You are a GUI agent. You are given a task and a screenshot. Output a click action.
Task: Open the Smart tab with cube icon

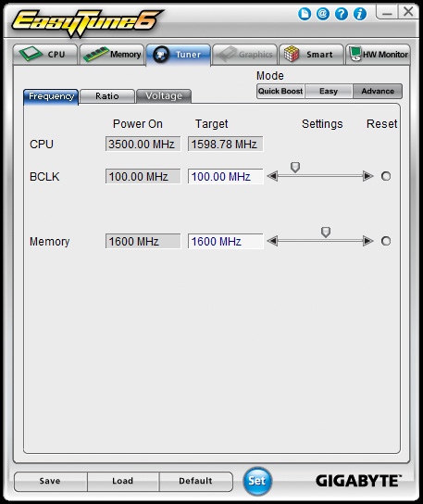point(311,55)
